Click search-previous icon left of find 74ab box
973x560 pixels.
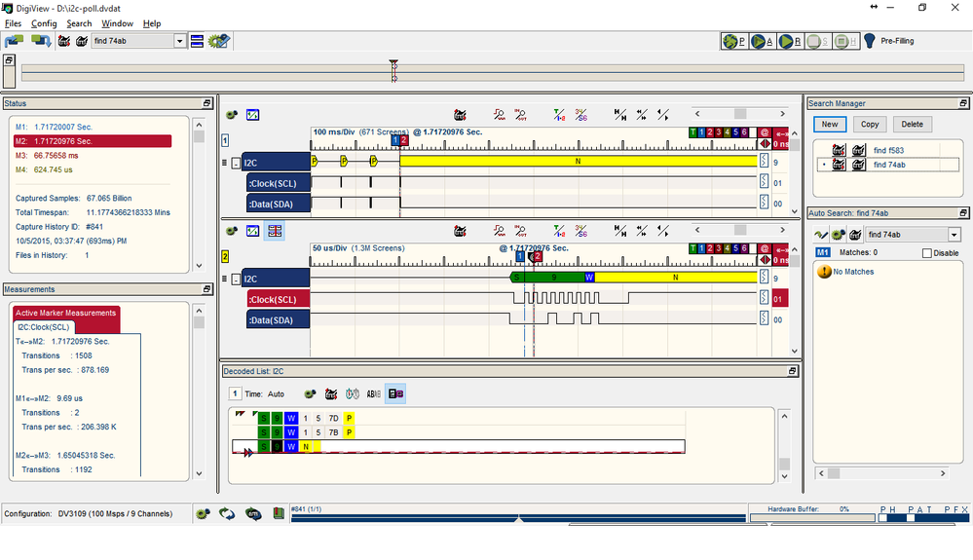tap(64, 41)
